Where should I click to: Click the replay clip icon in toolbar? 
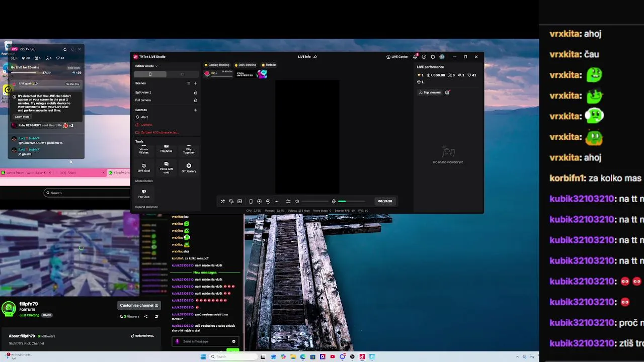tap(268, 201)
